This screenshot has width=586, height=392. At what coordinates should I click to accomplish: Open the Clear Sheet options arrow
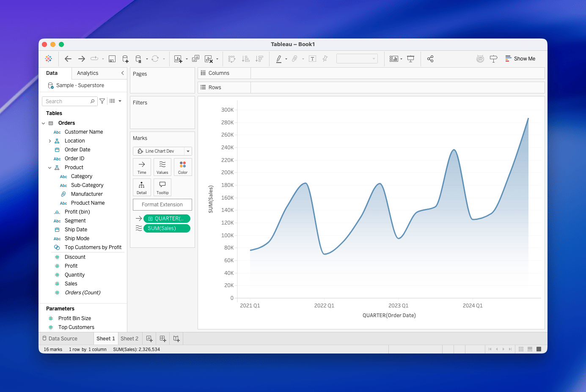pyautogui.click(x=217, y=59)
